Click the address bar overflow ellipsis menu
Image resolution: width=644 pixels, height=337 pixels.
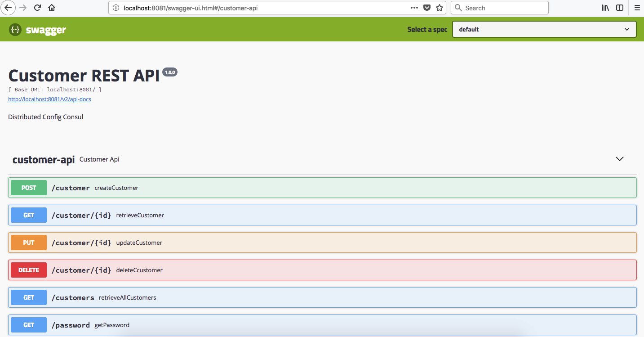click(x=414, y=8)
